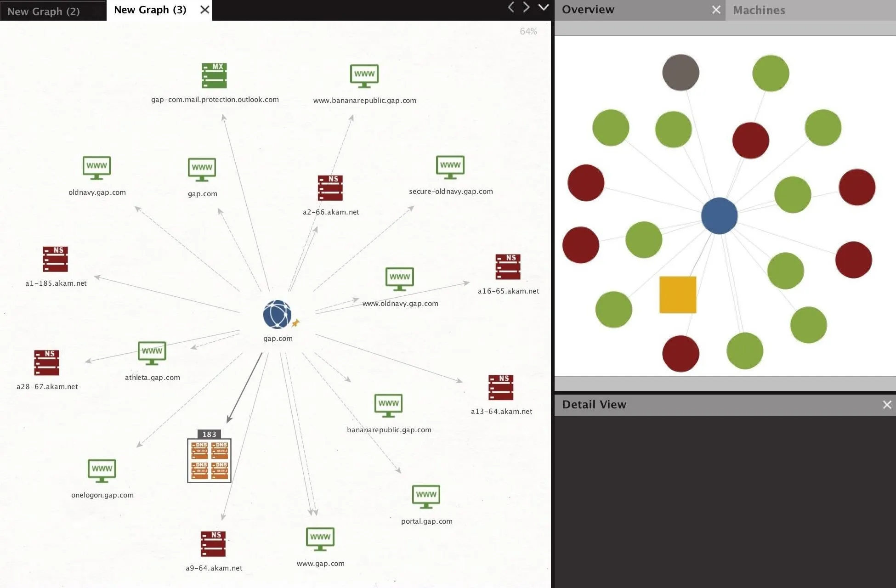This screenshot has height=588, width=896.
Task: Select the athleta.gap.com website icon
Action: coord(152,353)
